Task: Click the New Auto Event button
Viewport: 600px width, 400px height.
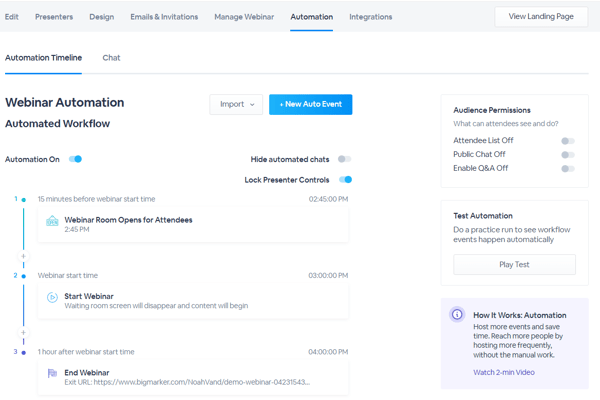Action: 311,104
